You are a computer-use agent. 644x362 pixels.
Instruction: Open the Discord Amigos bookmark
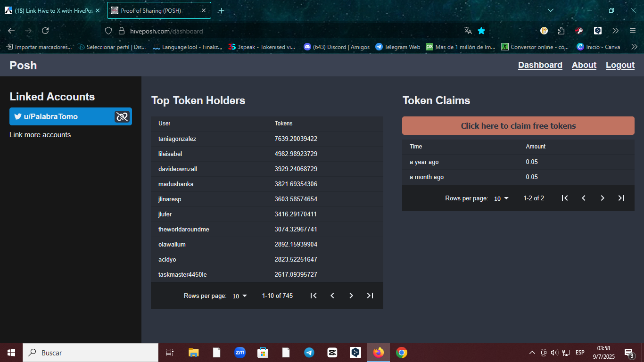[x=337, y=47]
